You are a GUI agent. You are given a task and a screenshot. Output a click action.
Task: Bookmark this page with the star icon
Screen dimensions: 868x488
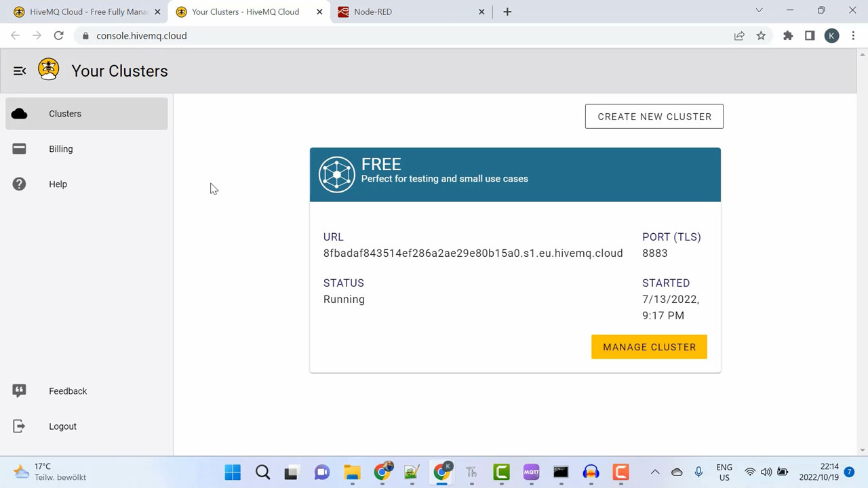[761, 36]
